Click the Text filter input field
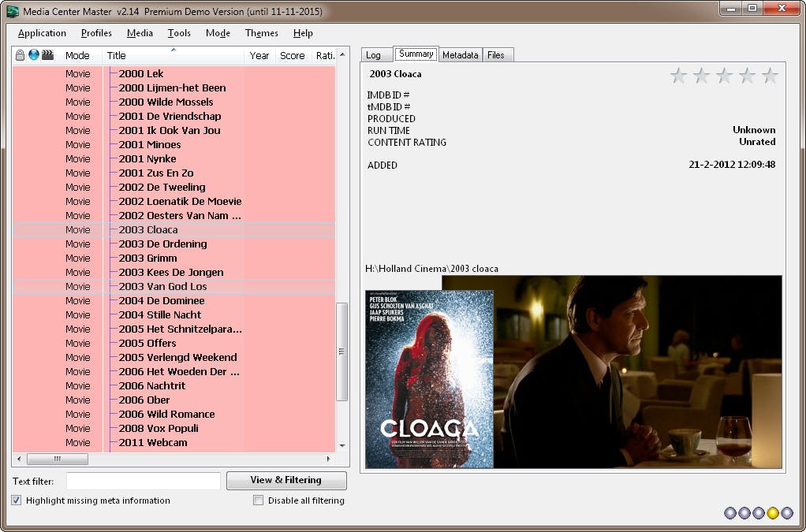Image resolution: width=806 pixels, height=532 pixels. click(x=144, y=481)
